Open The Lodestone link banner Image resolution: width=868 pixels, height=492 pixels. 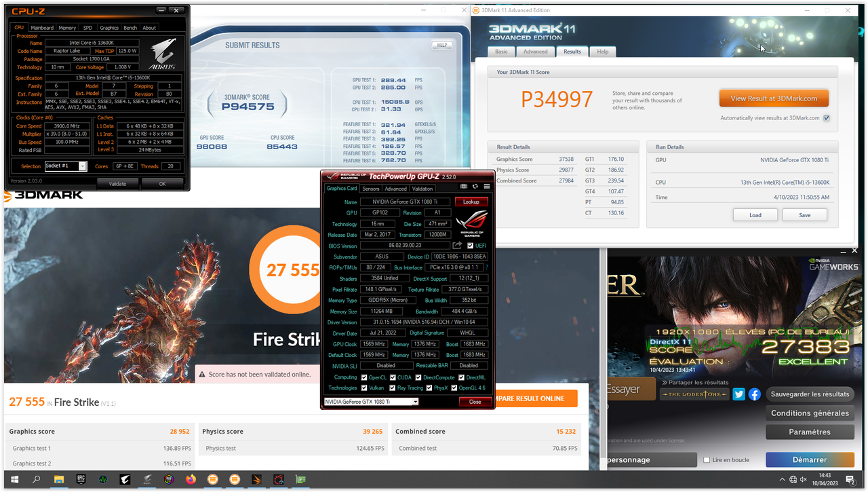click(x=694, y=394)
